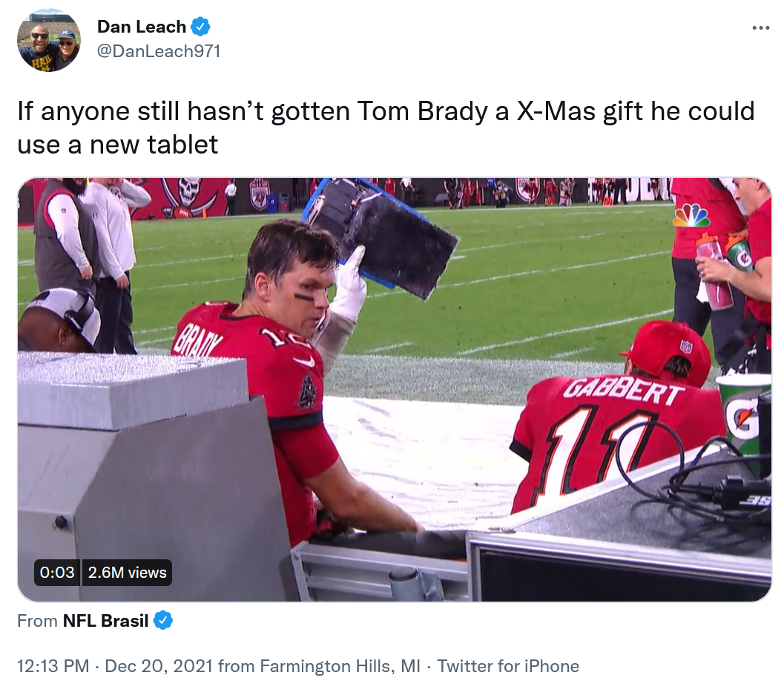Click the 2.6M views counter

127,572
